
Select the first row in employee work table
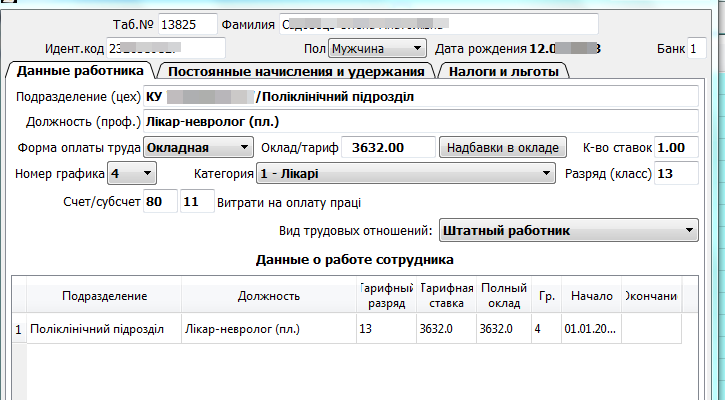(300, 328)
